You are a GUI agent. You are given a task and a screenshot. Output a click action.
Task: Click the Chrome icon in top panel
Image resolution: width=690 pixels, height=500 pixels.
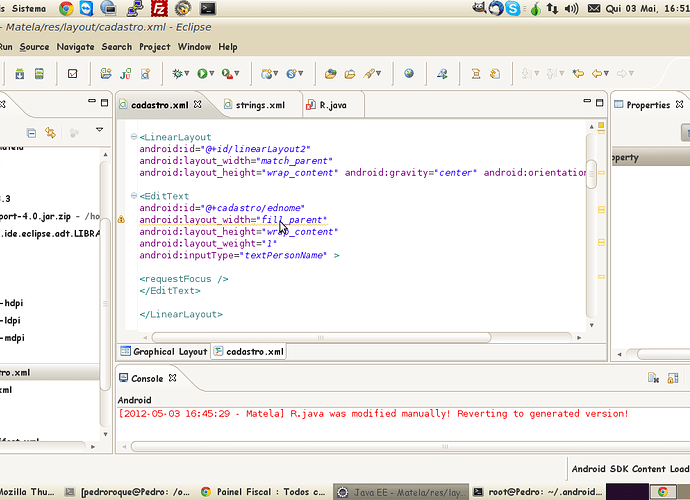(65, 8)
